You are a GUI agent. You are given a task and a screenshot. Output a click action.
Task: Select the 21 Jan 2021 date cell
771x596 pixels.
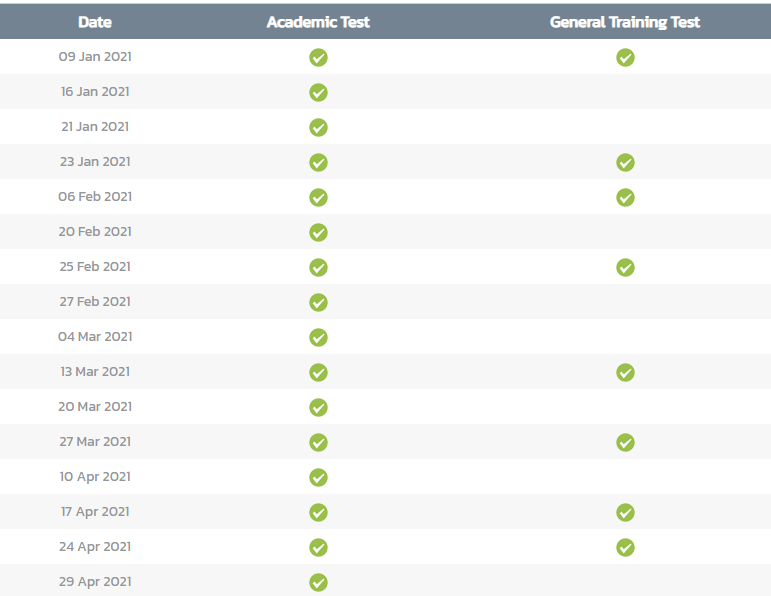(x=95, y=126)
